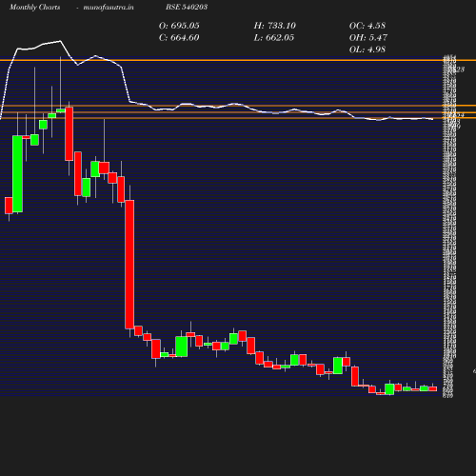The image size is (476, 476).
Task: Click the munafasutra.in site label
Action: [x=109, y=8]
